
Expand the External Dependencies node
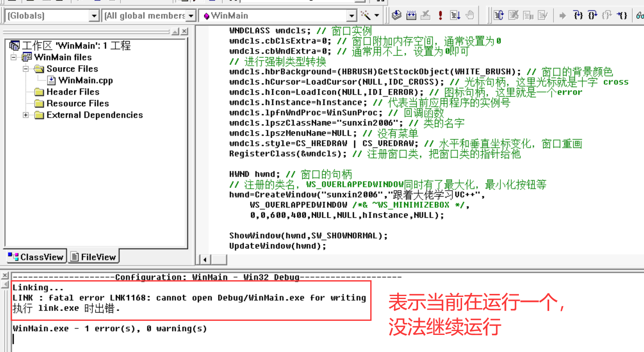[x=26, y=115]
